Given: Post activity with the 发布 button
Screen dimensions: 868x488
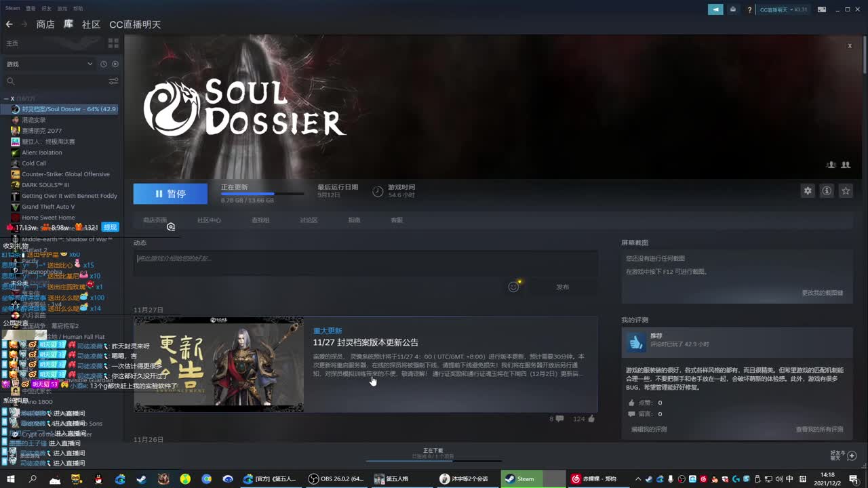Looking at the screenshot, I should [562, 287].
